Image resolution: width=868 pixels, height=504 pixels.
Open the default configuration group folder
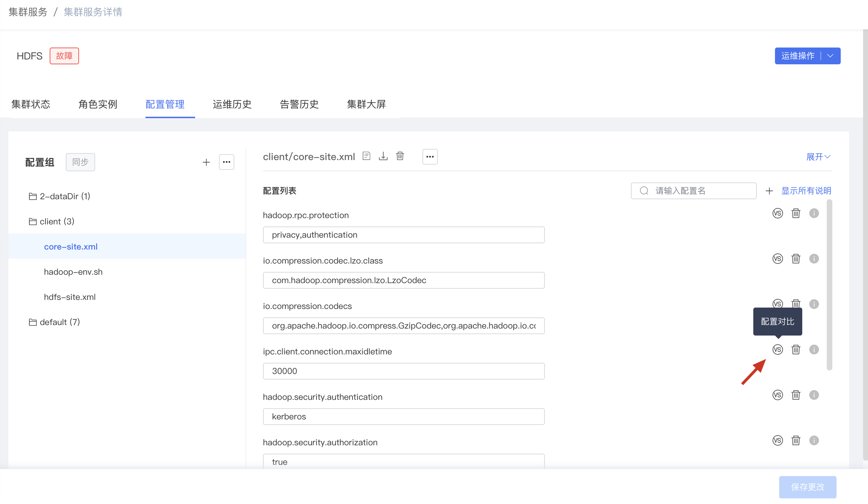(60, 322)
